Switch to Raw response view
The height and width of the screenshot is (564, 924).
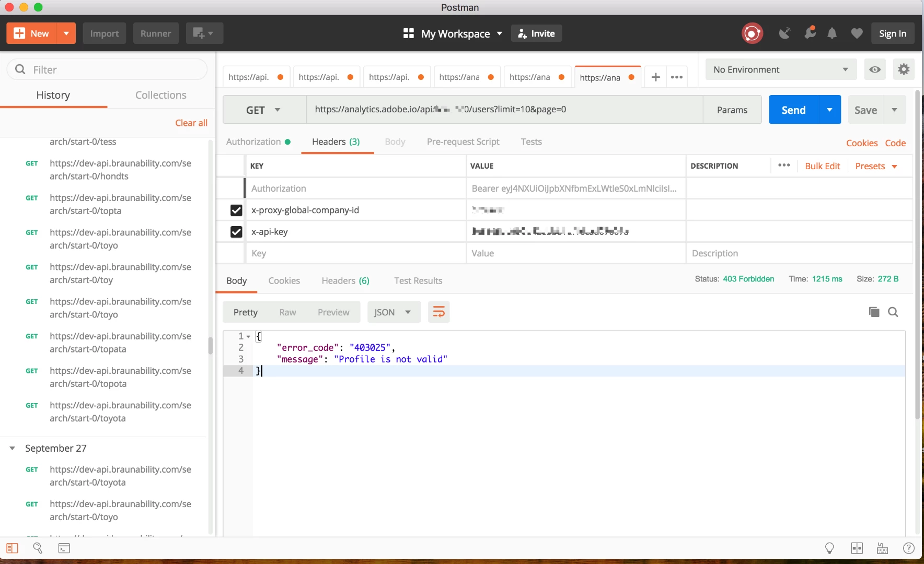287,312
